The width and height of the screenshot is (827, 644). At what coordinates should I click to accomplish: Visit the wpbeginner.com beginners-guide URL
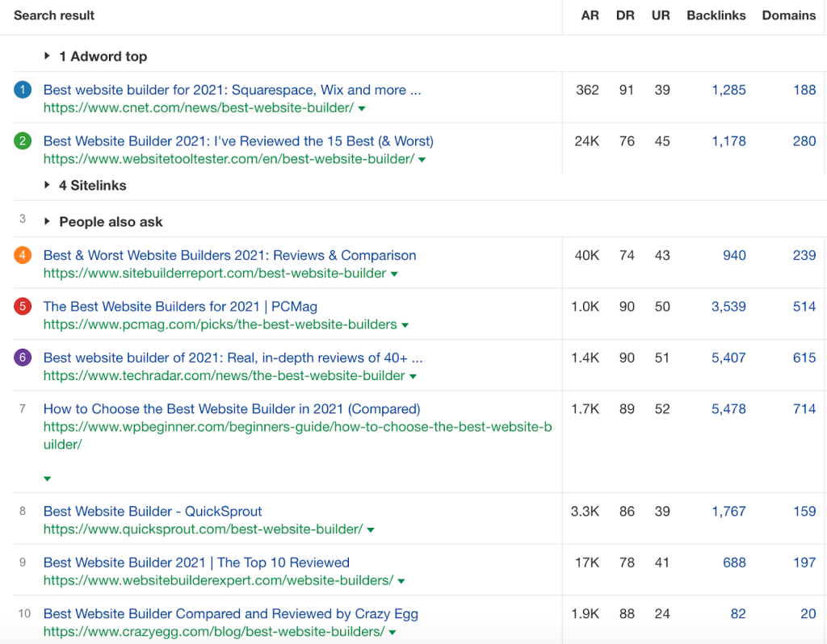[297, 435]
